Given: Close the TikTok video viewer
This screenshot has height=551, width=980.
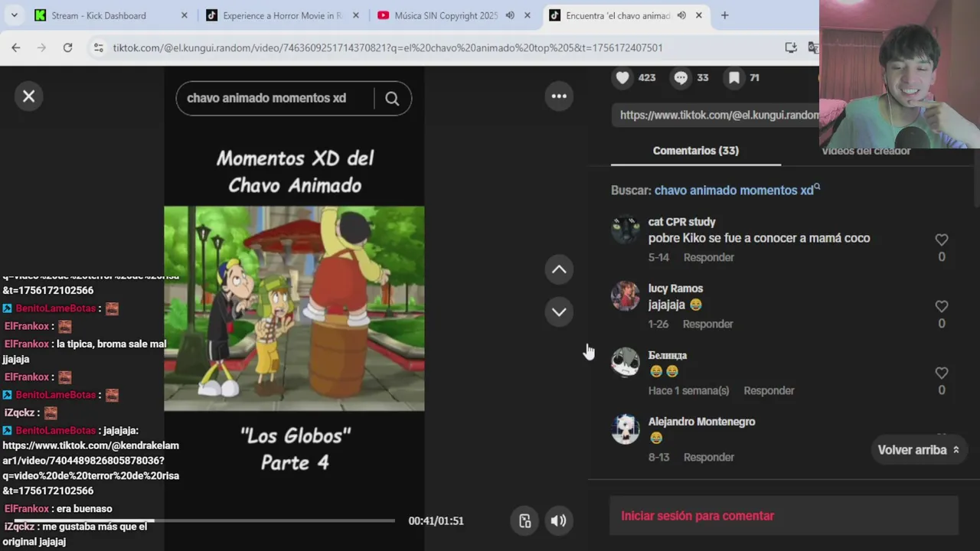Looking at the screenshot, I should (x=28, y=96).
